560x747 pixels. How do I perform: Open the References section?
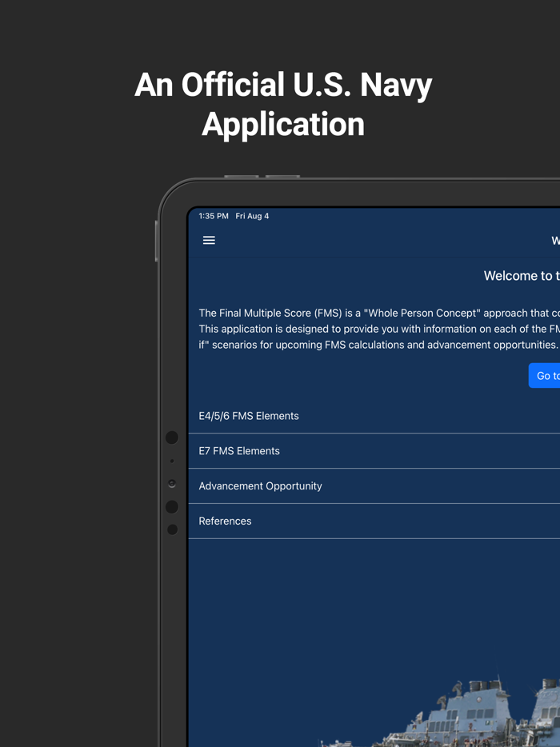(x=374, y=521)
